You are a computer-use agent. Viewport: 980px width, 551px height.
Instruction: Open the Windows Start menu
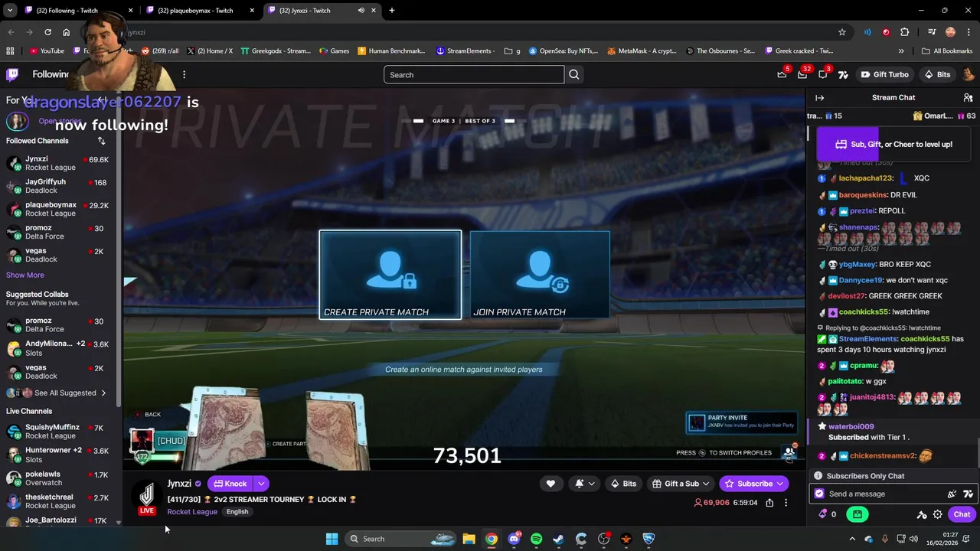tap(332, 539)
